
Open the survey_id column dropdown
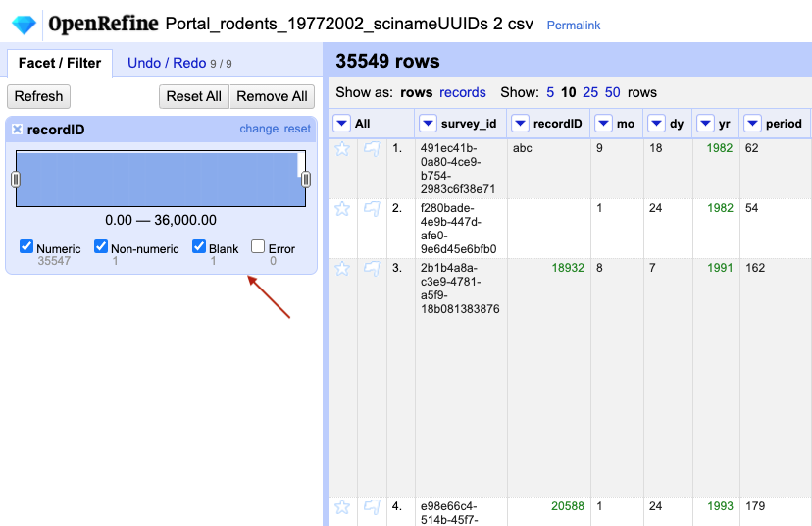pos(428,124)
